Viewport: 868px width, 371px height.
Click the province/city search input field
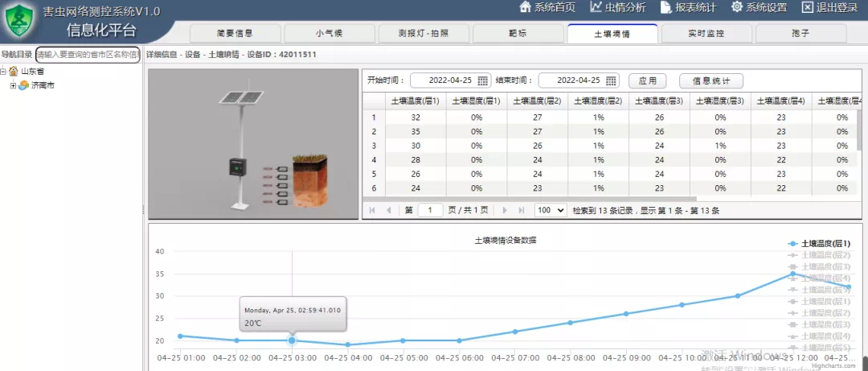click(88, 55)
